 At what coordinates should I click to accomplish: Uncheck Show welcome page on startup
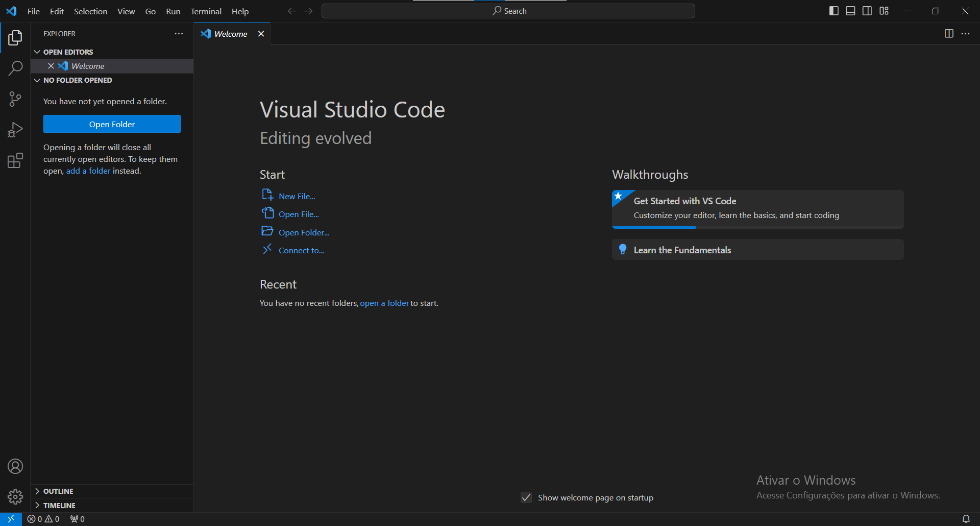click(526, 497)
